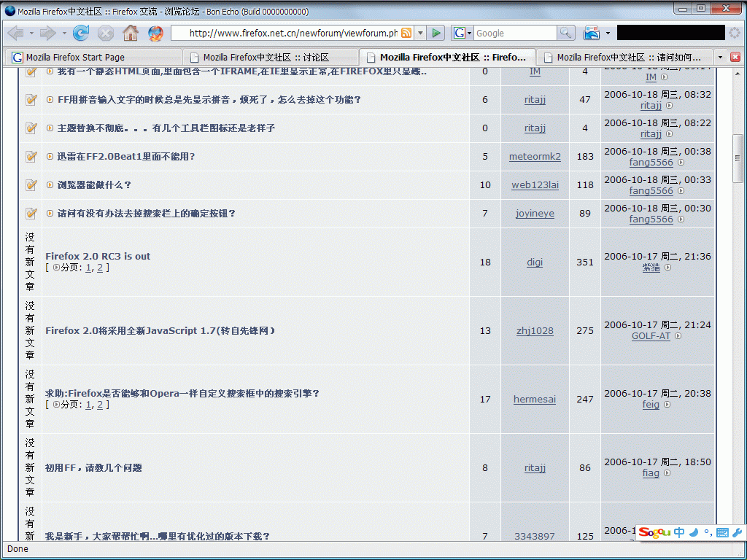Open the search engine selector dropdown

[469, 34]
